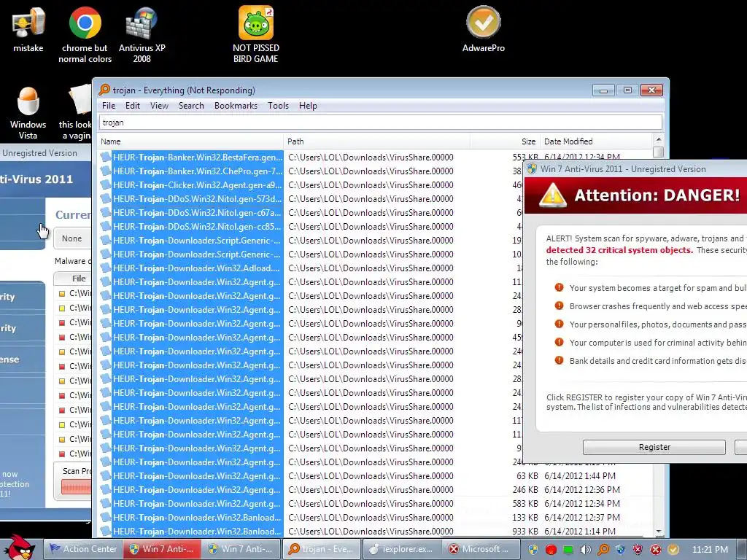Screen dimensions: 747x560
Task: Open the Help menu in Everything
Action: 308,106
